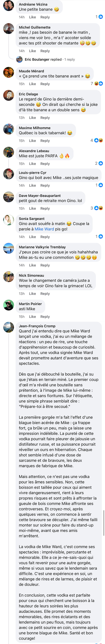105x644 pixels.
Task: Open reactions on Maxime Milhomme's comment
Action: [97, 140]
